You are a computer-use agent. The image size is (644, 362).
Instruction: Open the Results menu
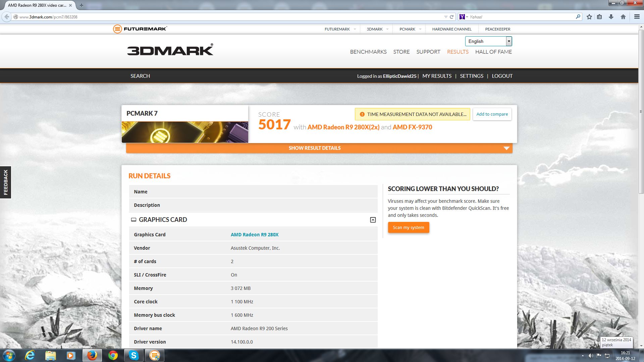click(x=458, y=52)
